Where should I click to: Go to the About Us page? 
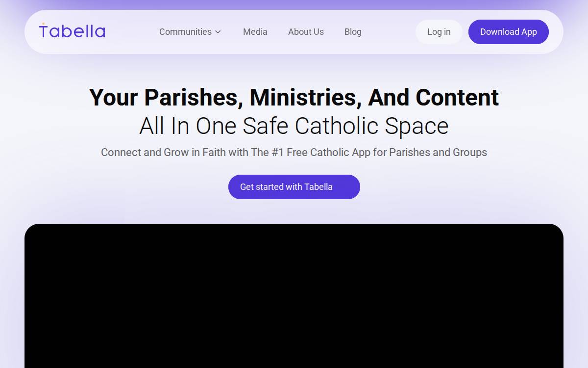click(306, 32)
